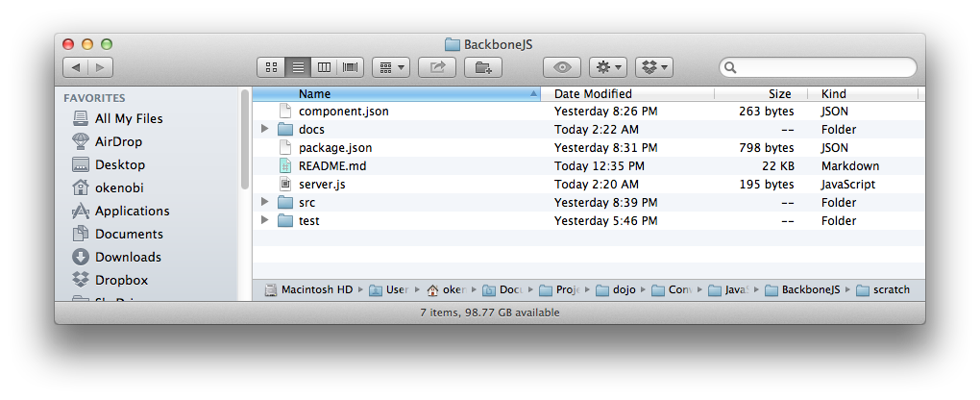Switch to list view
980x400 pixels.
click(x=298, y=67)
